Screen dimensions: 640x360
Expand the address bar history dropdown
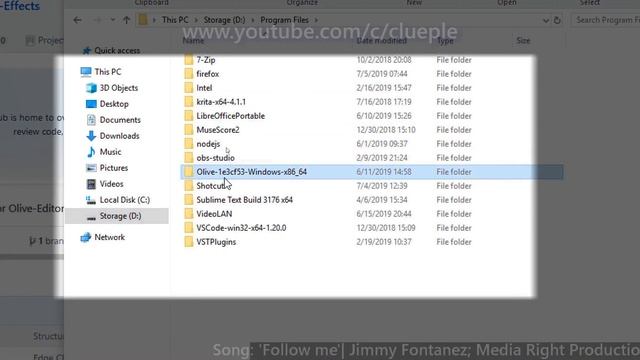pyautogui.click(x=546, y=20)
